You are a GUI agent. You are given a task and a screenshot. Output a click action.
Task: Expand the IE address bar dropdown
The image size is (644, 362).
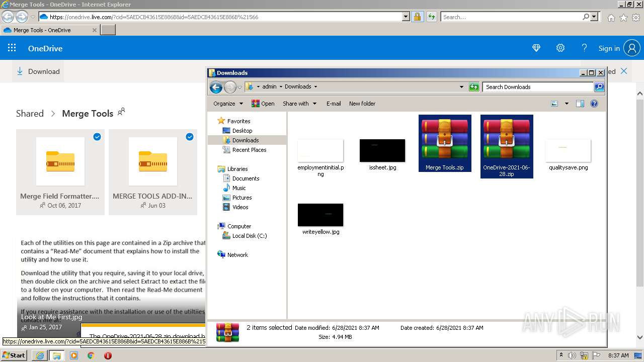[406, 17]
